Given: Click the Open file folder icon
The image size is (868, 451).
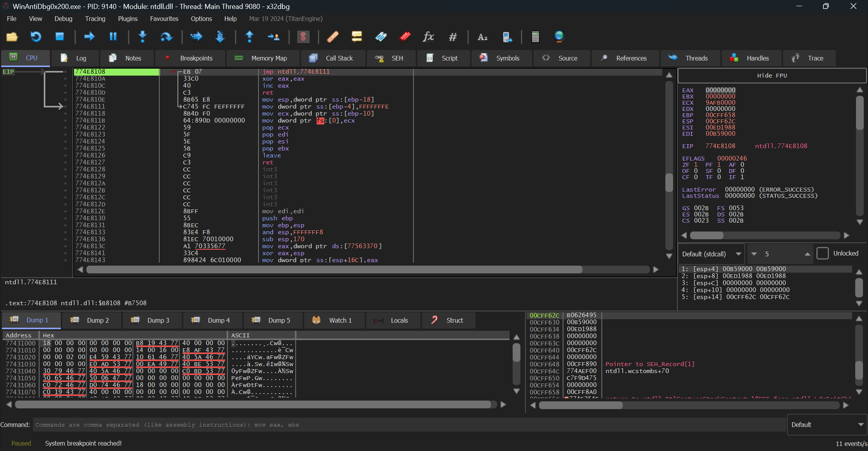Looking at the screenshot, I should point(12,37).
